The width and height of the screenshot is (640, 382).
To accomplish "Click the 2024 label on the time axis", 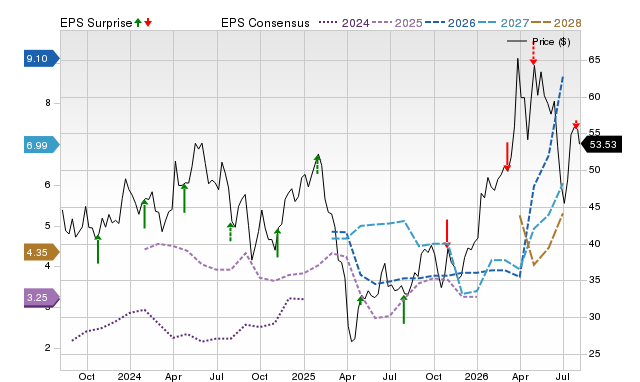I will click(129, 376).
